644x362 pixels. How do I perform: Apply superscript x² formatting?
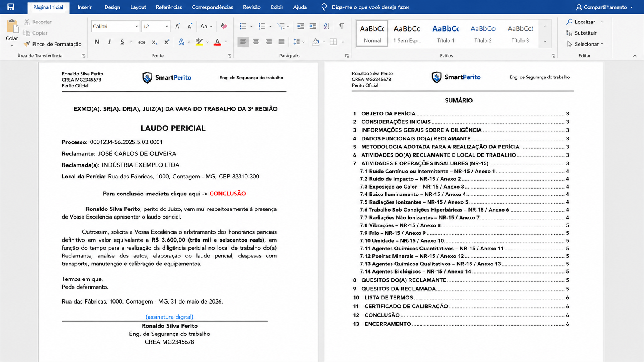point(167,42)
